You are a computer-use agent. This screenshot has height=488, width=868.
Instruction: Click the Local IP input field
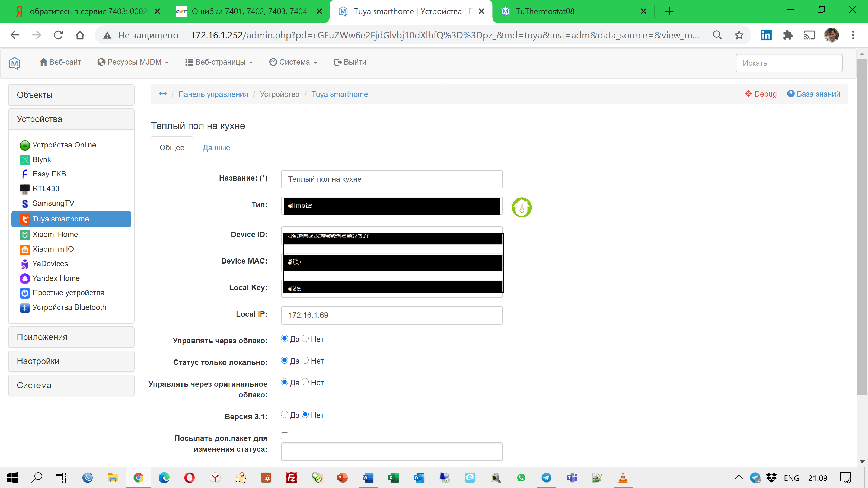[x=391, y=315]
